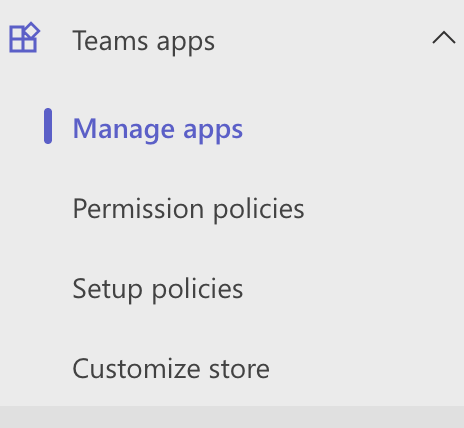Click the word 'policies' in Permission policies
This screenshot has width=464, height=428.
[x=258, y=209]
